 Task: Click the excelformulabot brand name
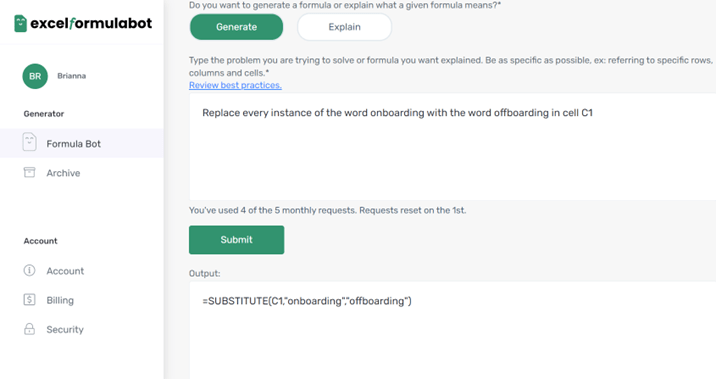click(91, 23)
